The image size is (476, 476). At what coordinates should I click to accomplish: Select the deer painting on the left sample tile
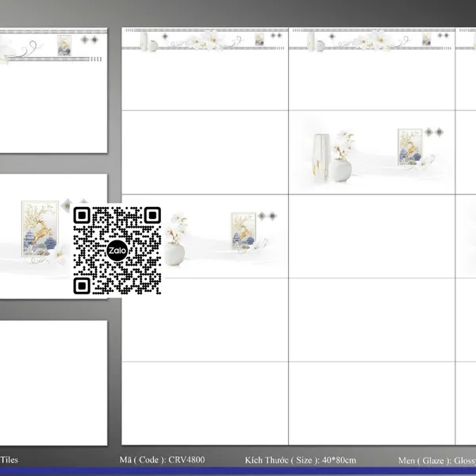[41, 224]
